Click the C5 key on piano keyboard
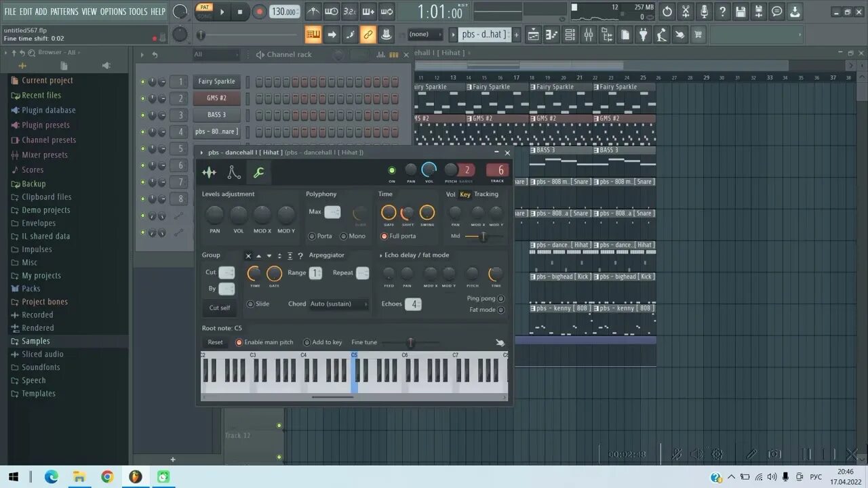Screen dimensions: 868x488 pyautogui.click(x=354, y=373)
